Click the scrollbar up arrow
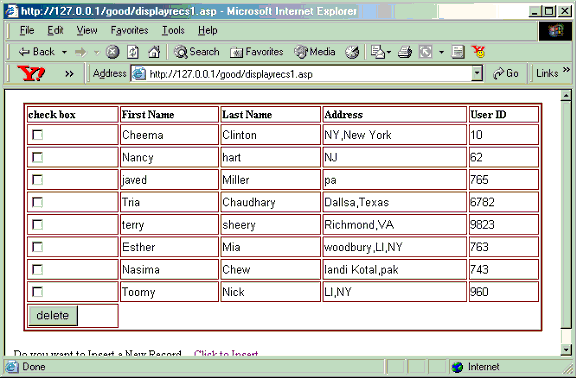This screenshot has width=579, height=380. [x=566, y=96]
